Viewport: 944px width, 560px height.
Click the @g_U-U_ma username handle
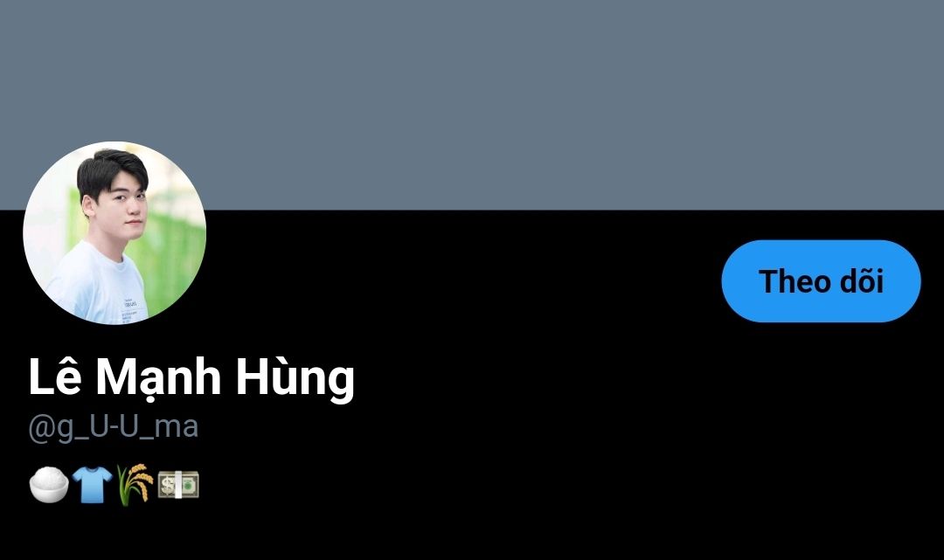(x=113, y=427)
